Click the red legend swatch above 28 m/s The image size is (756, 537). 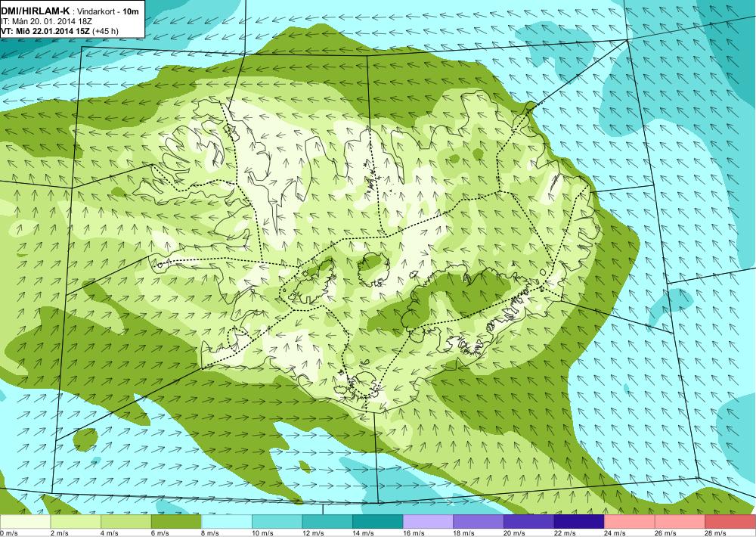[730, 522]
